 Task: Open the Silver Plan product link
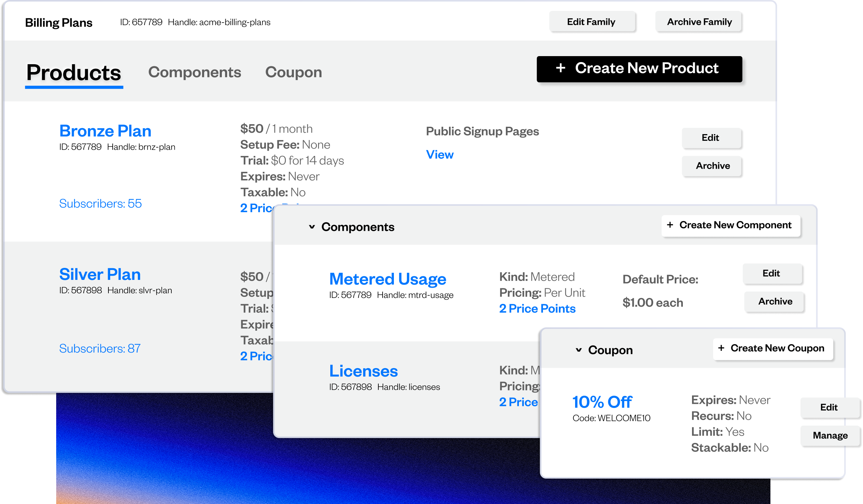click(x=100, y=275)
